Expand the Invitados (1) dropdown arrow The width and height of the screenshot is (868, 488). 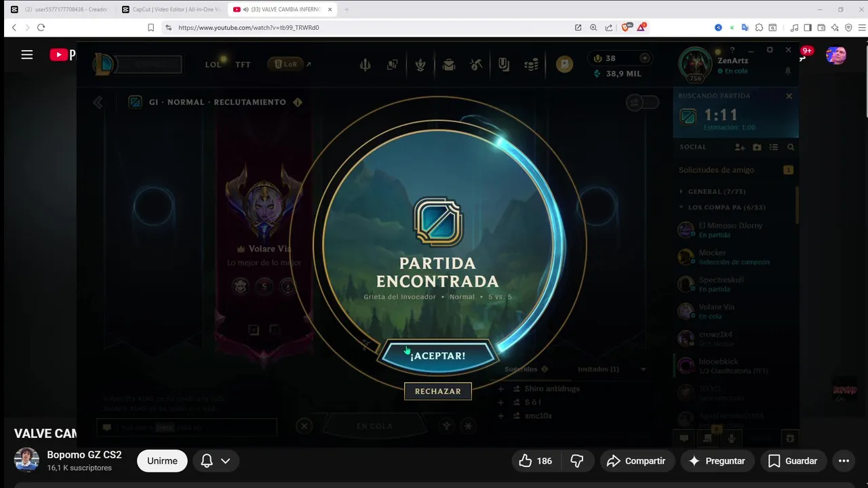point(642,369)
